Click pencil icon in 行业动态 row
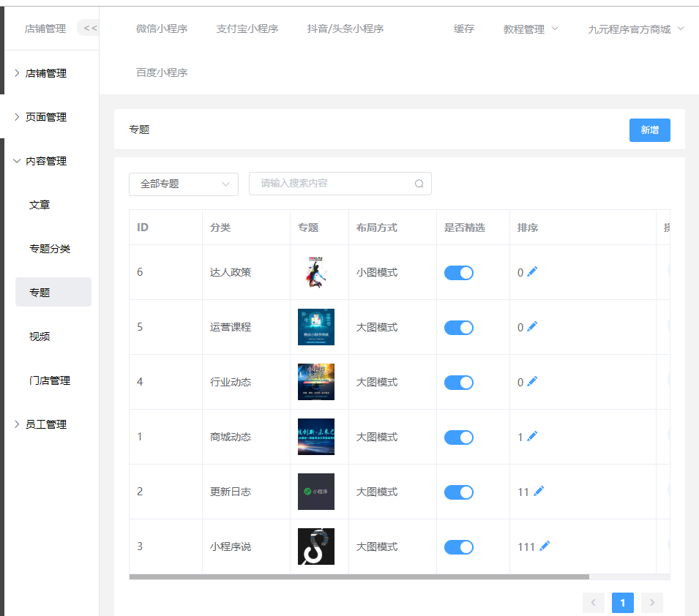This screenshot has height=616, width=699. 532,382
